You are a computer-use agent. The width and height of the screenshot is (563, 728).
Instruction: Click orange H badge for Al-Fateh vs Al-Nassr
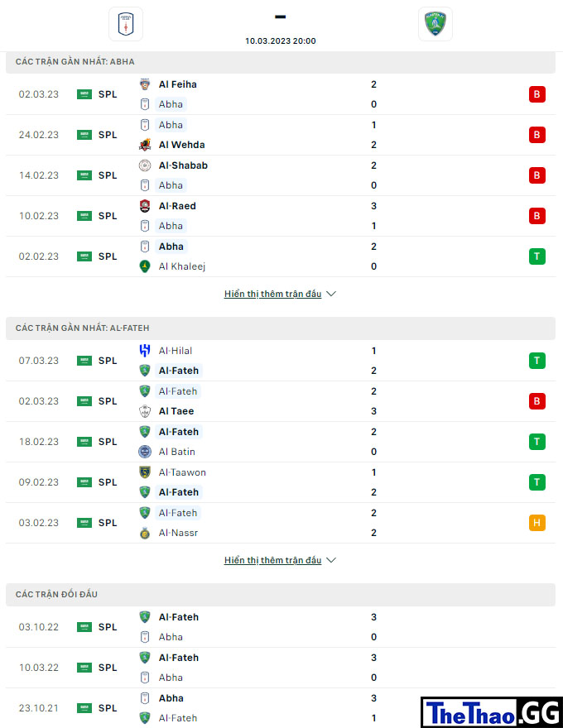point(537,523)
